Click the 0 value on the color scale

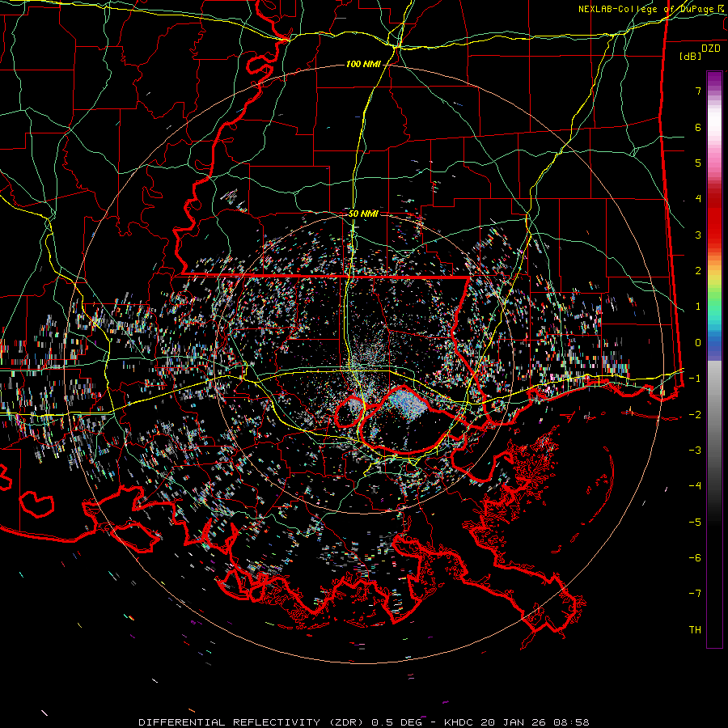(698, 343)
